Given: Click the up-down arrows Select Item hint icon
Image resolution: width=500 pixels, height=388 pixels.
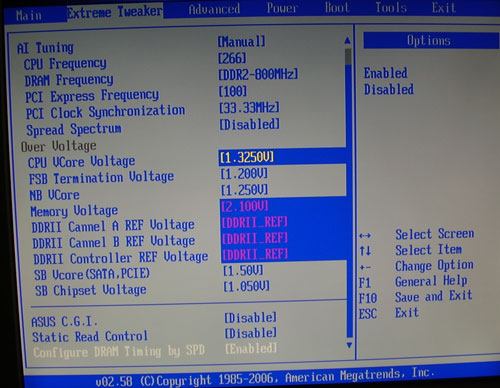Looking at the screenshot, I should 365,251.
